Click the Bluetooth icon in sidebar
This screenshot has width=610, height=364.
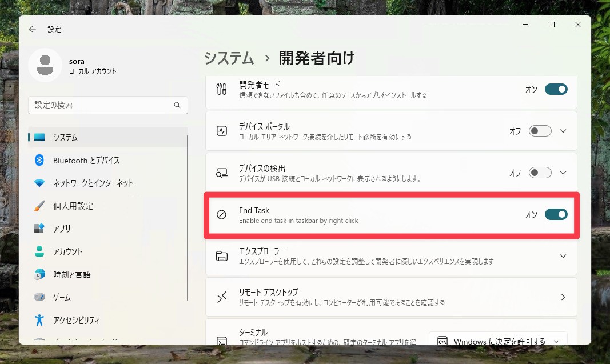[39, 160]
